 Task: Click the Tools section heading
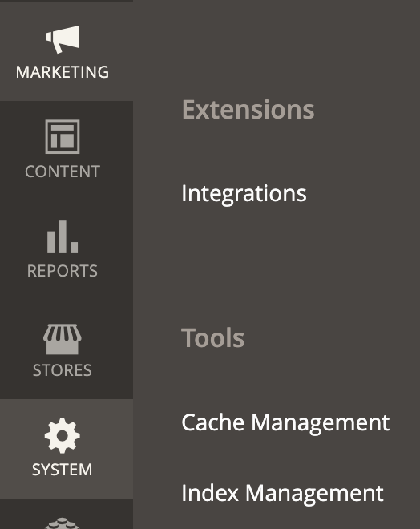[213, 337]
